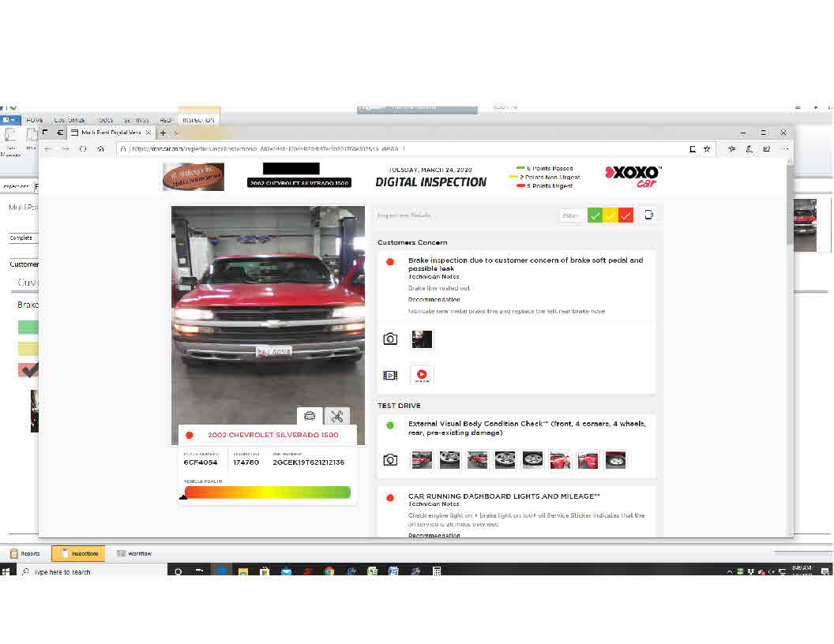
Task: Play the brake inspection video
Action: [422, 375]
